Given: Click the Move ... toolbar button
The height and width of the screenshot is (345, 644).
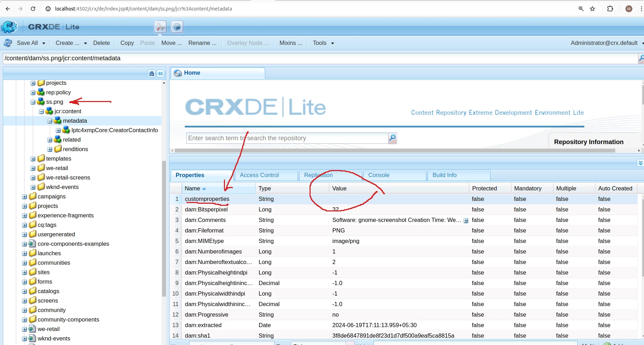Looking at the screenshot, I should coord(172,43).
